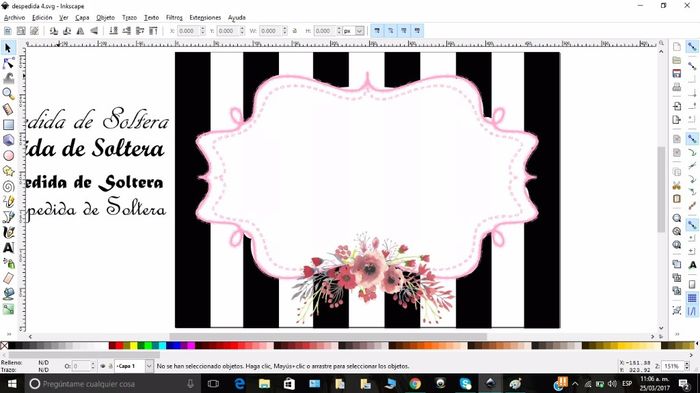700x393 pixels.
Task: Toggle snap to guides button
Action: 692,311
